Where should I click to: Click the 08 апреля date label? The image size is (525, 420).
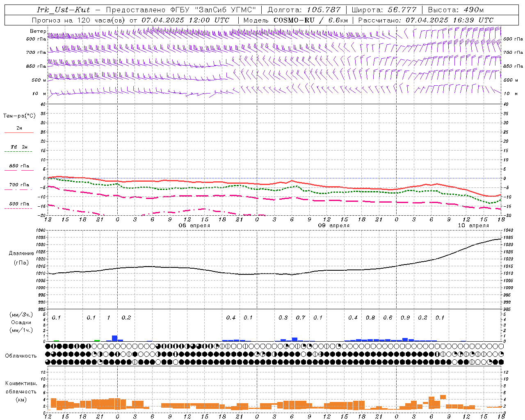pyautogui.click(x=194, y=226)
